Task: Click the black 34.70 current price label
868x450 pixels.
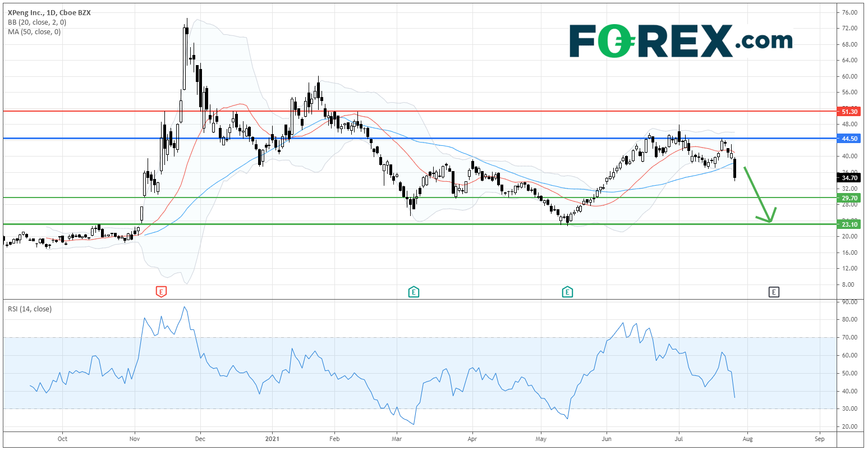Action: (848, 178)
